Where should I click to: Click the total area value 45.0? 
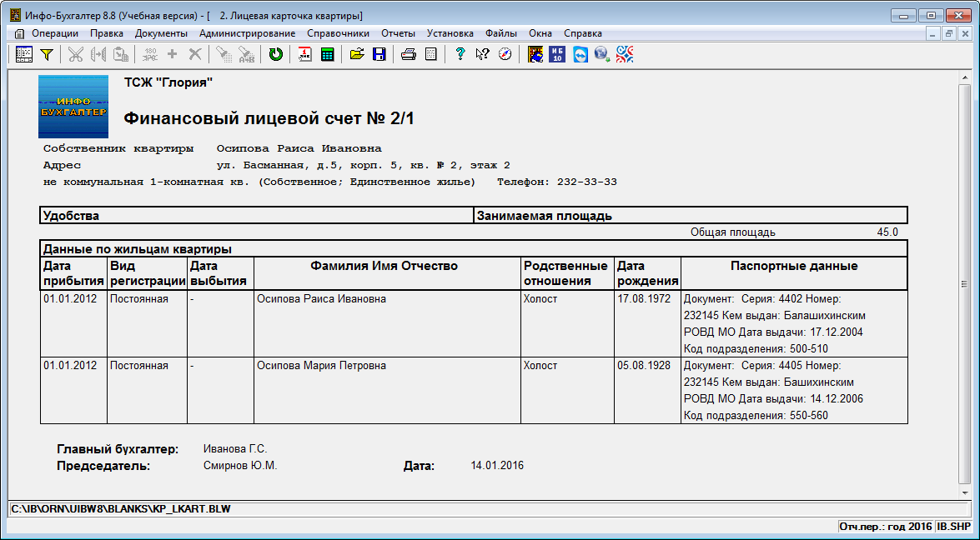click(x=887, y=232)
